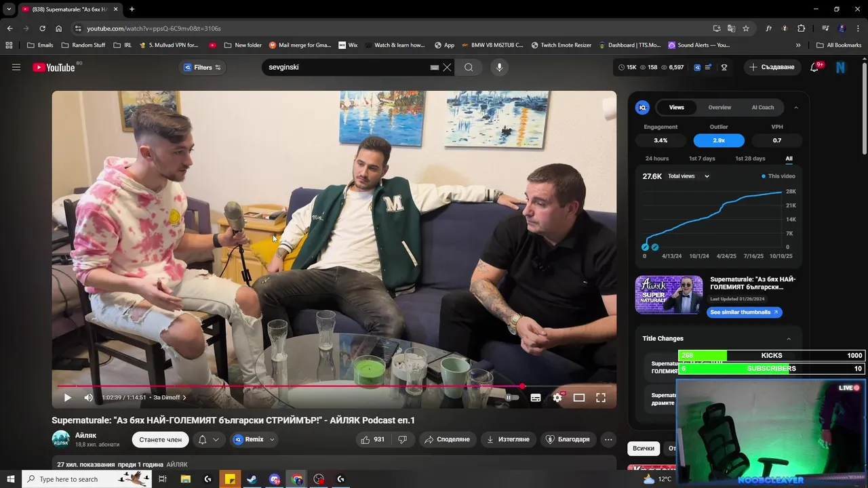Open the Айляк channel avatar
This screenshot has height=488, width=868.
point(60,439)
